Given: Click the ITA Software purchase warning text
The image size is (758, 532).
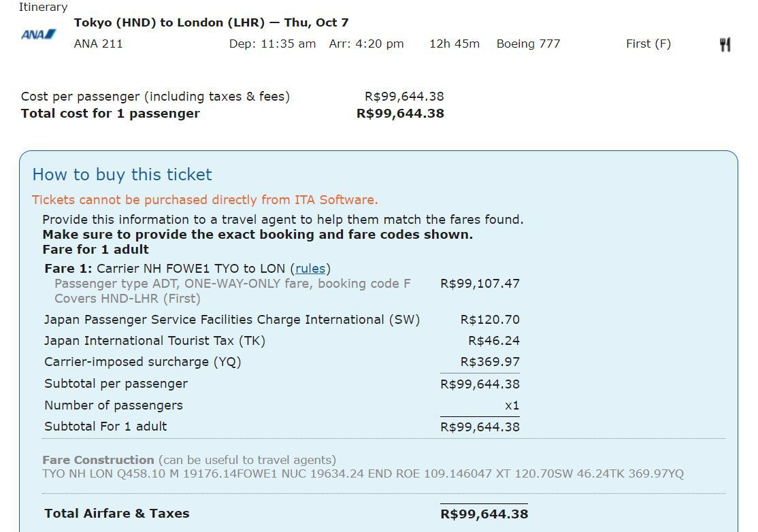Looking at the screenshot, I should pyautogui.click(x=205, y=200).
